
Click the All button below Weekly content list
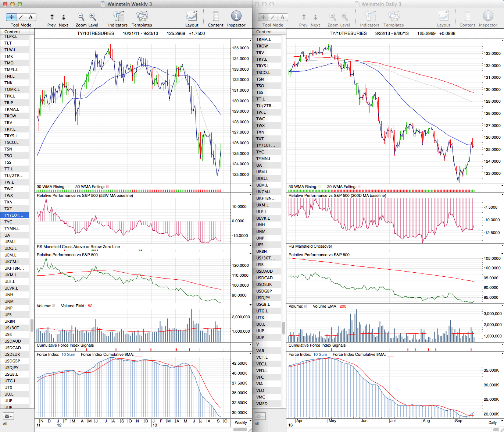pos(5,424)
